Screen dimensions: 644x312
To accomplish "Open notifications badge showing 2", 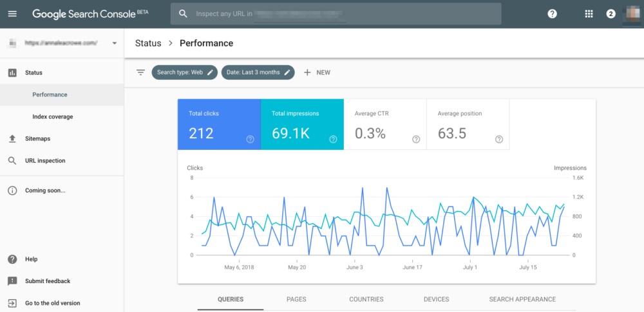I will click(611, 14).
